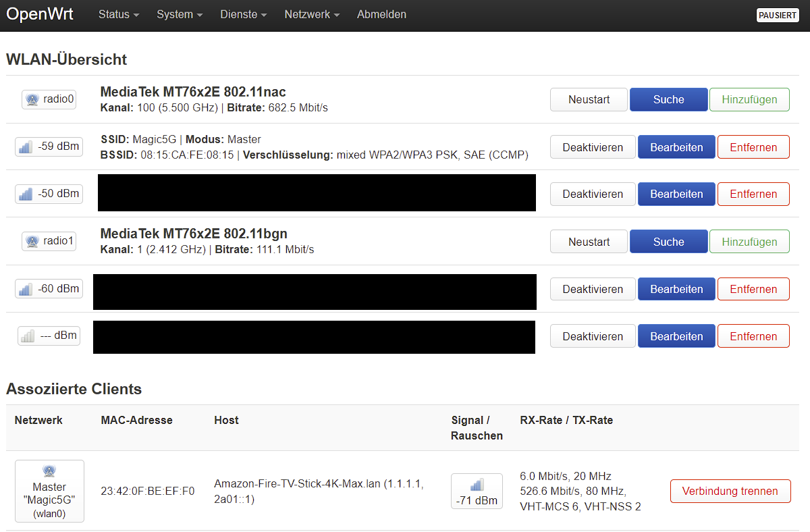Restart radio0 with Neustart
Viewport: 810px width, 532px height.
pyautogui.click(x=589, y=99)
